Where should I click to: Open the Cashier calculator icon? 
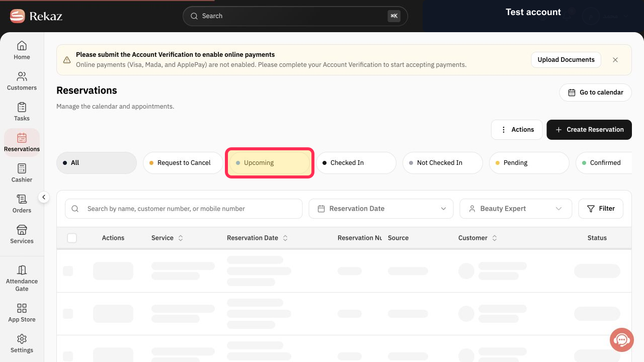(x=22, y=168)
